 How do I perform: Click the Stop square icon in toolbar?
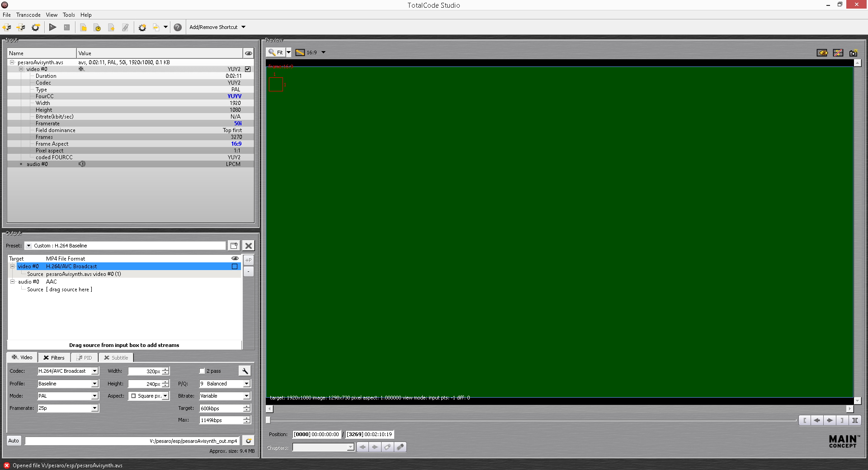(67, 27)
